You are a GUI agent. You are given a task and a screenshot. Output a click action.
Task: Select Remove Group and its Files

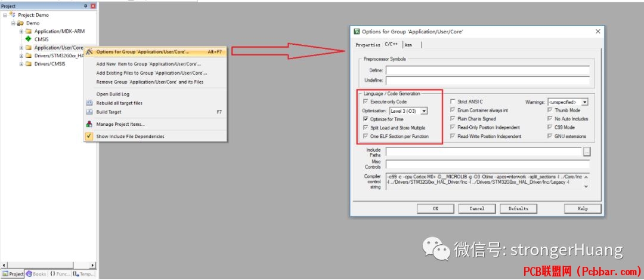[155, 82]
